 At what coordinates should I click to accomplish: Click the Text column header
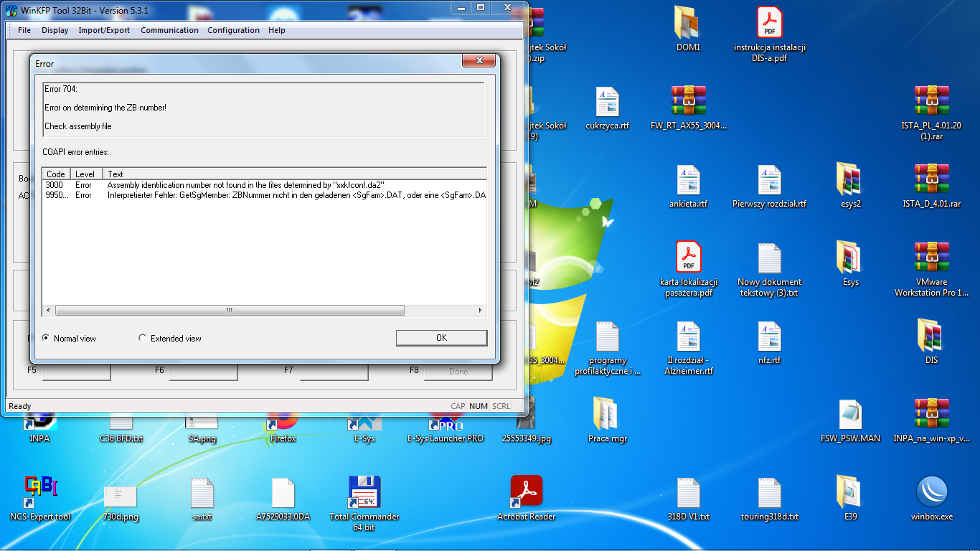click(x=295, y=174)
